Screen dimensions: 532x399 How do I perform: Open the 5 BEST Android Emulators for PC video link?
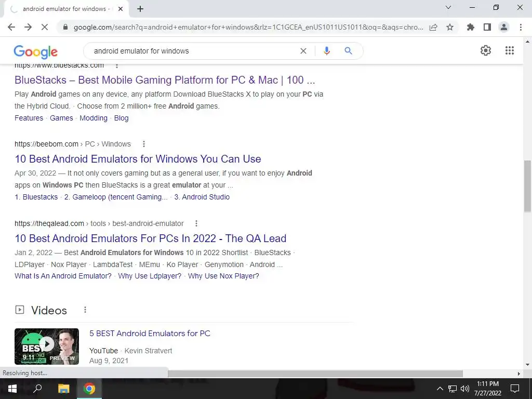tap(150, 334)
